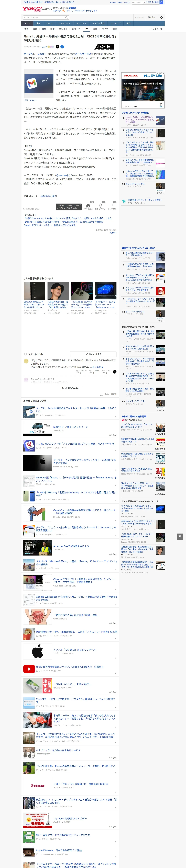Click the 購入履歴 button
The width and height of the screenshot is (186, 868).
(152, 18)
